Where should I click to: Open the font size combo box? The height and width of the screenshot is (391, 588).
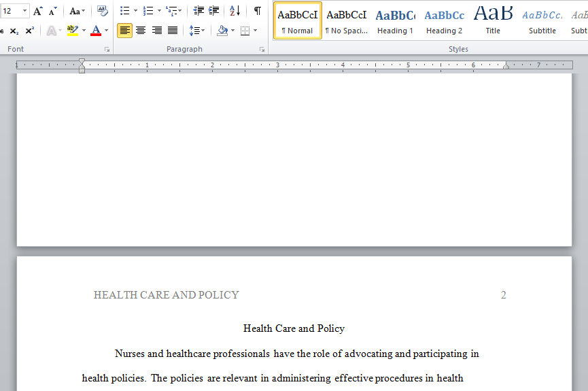[x=14, y=11]
